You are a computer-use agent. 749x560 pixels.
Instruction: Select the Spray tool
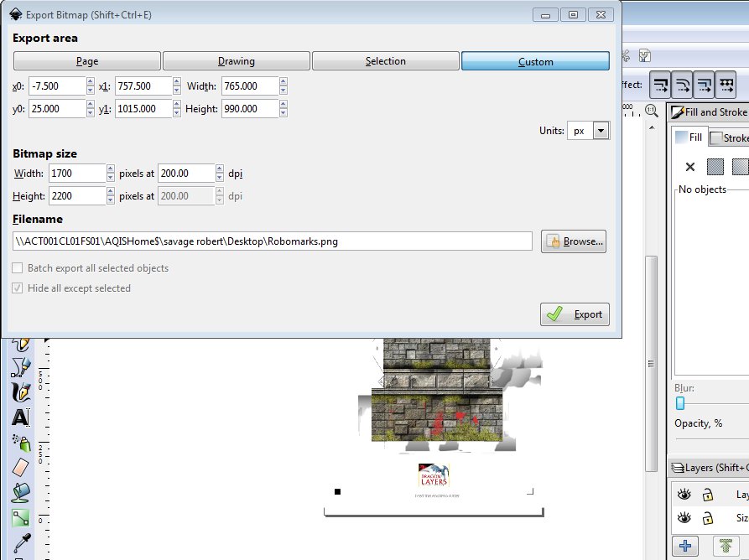[x=21, y=443]
